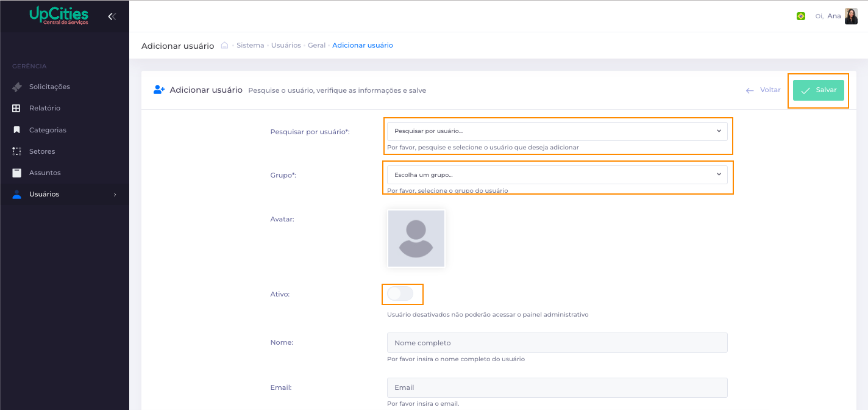
Task: Click the Solicitações ticket icon
Action: click(x=17, y=87)
